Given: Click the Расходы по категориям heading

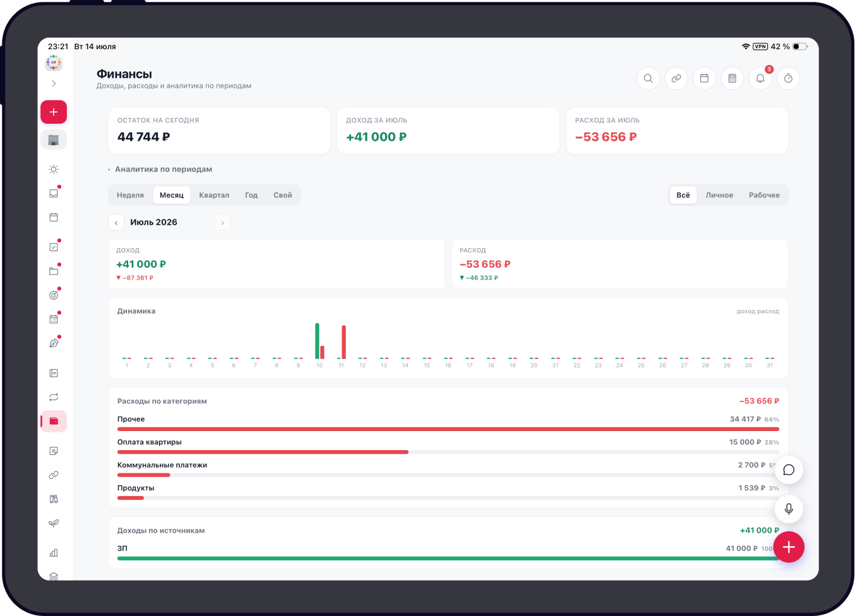Looking at the screenshot, I should pos(162,401).
